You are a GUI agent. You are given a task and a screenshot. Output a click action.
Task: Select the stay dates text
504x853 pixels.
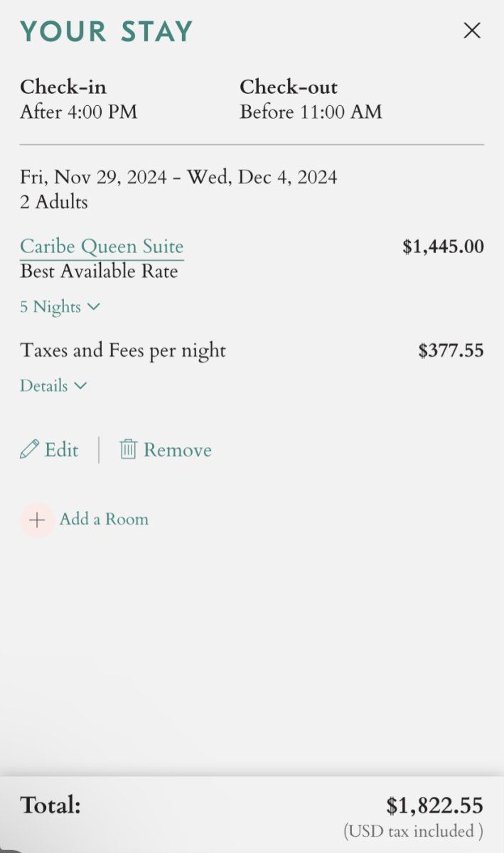[178, 177]
